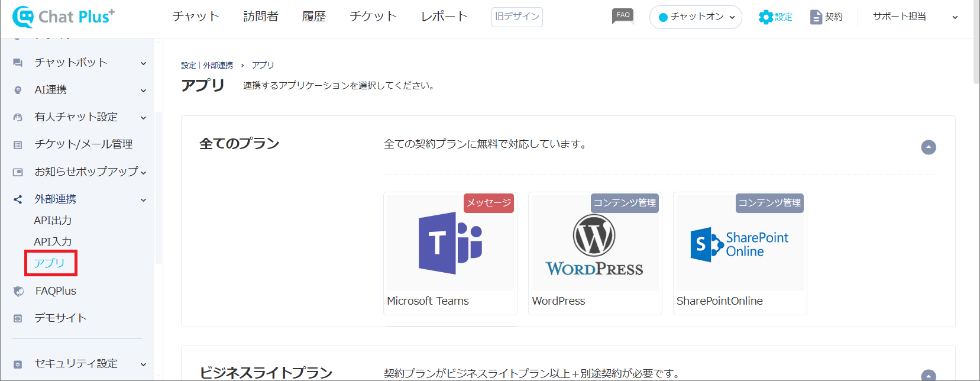980x381 pixels.
Task: Switch to 旧デザイン
Action: 517,17
